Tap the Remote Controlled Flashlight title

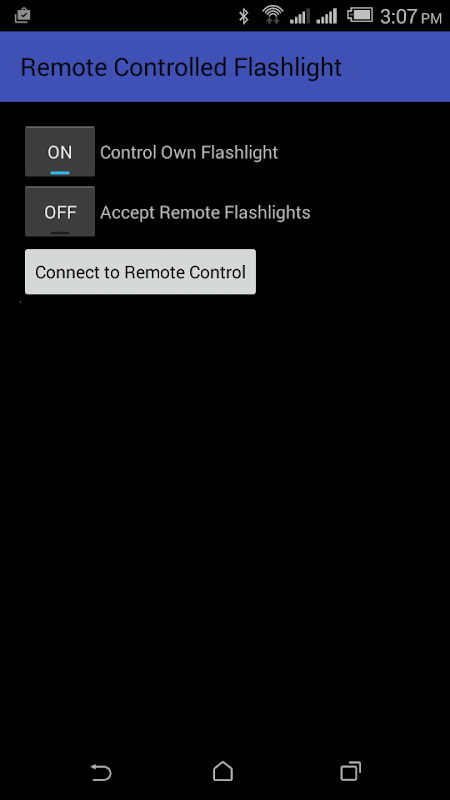point(181,67)
